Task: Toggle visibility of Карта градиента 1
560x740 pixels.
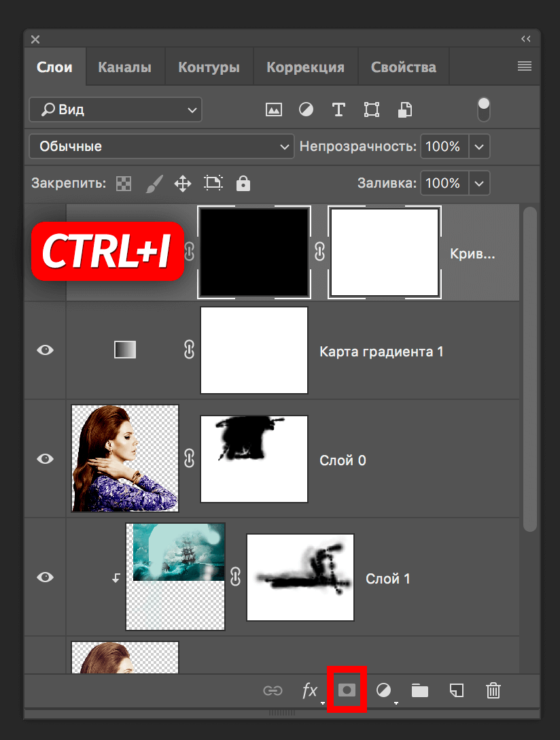Action: [x=45, y=350]
